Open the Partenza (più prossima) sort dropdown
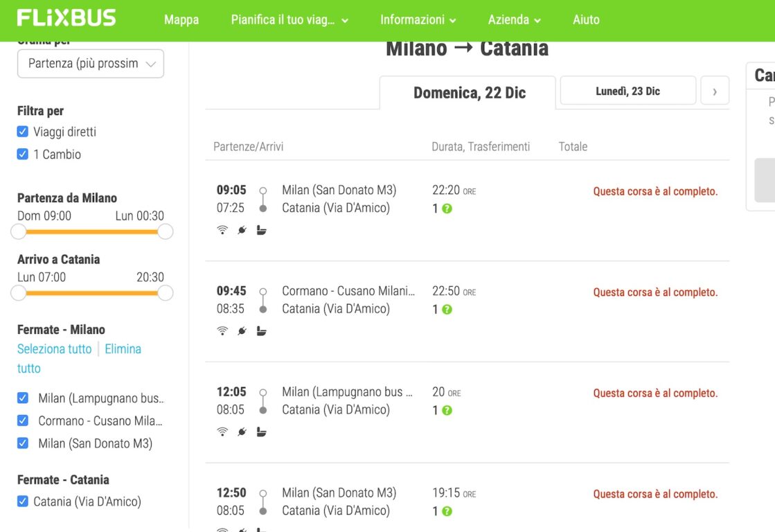The height and width of the screenshot is (532, 775). [x=91, y=63]
